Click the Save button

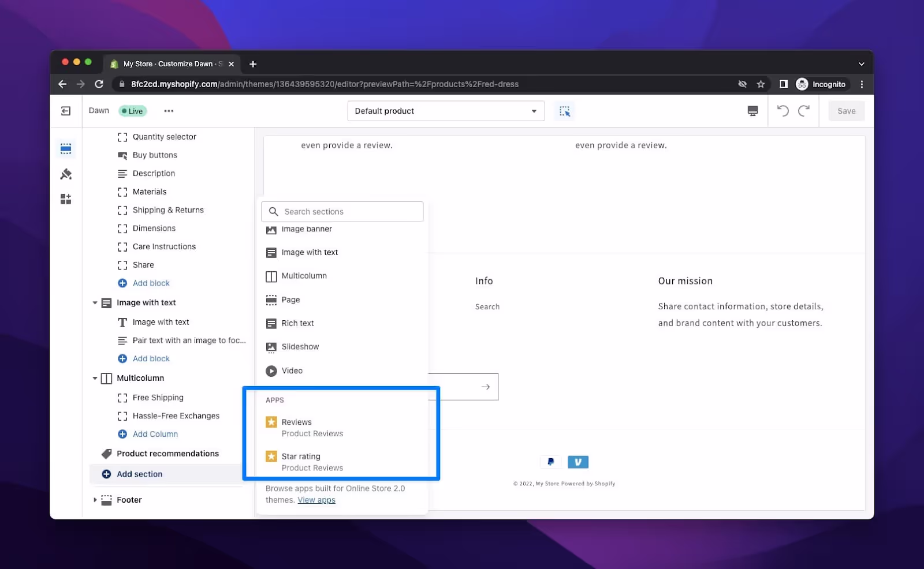pyautogui.click(x=846, y=111)
